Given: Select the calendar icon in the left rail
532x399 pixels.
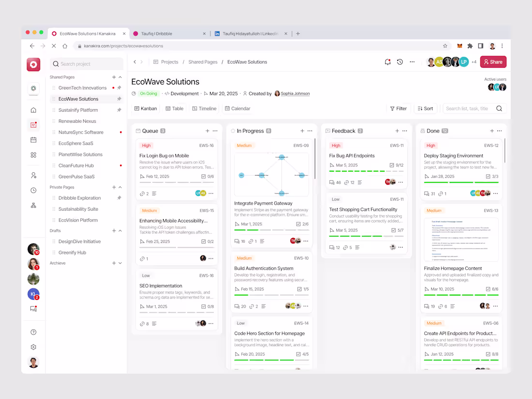Looking at the screenshot, I should (x=33, y=140).
